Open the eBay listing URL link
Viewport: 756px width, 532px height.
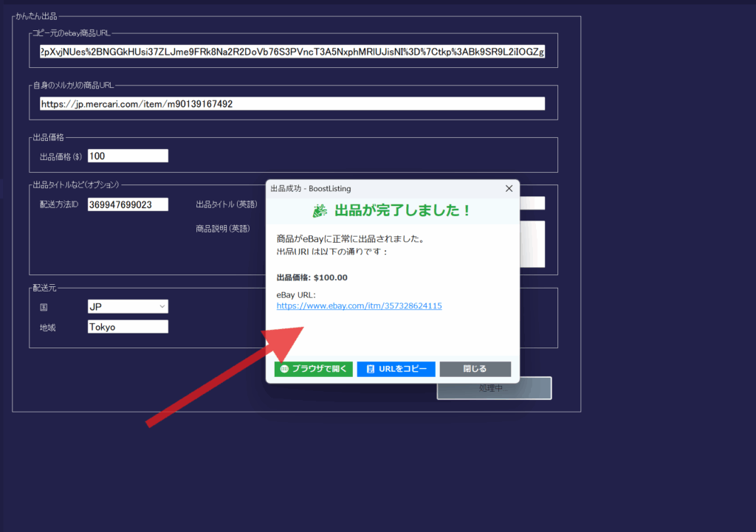tap(359, 305)
